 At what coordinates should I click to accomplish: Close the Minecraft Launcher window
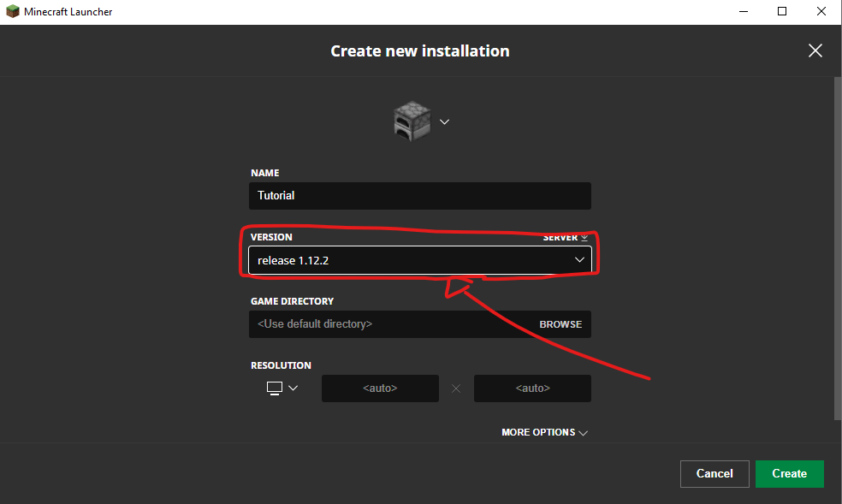821,12
